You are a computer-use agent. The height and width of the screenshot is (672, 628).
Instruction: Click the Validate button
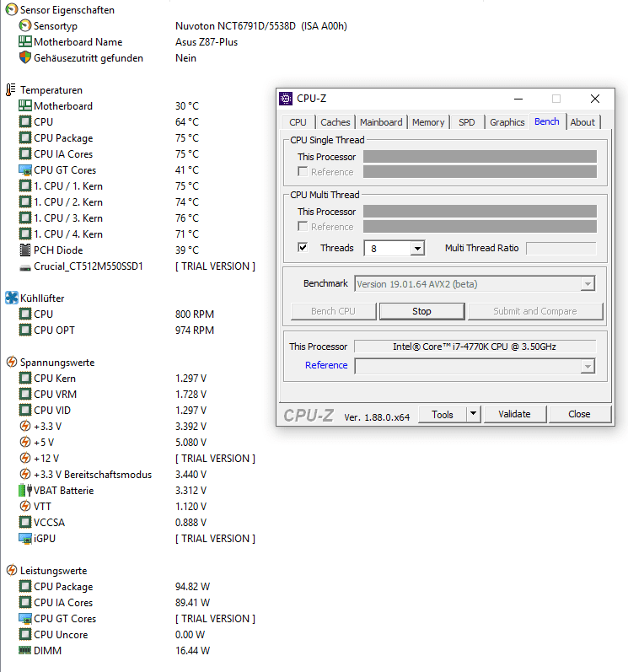514,414
